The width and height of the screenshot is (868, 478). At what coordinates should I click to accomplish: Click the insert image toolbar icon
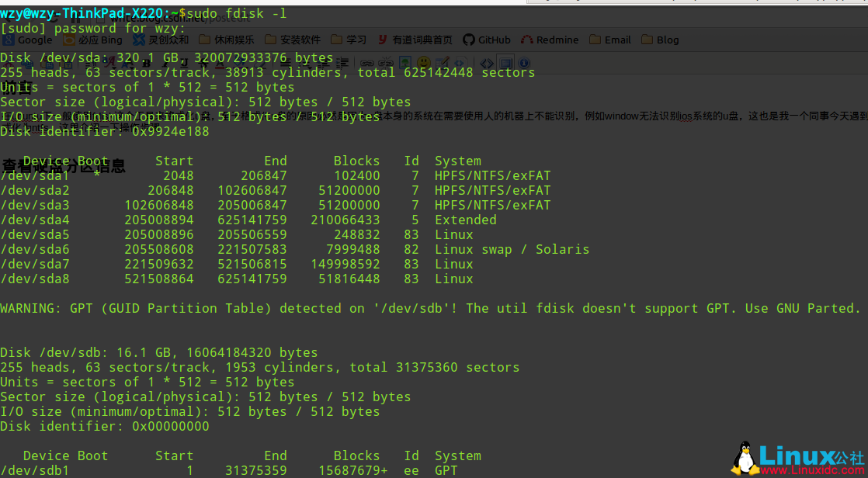point(405,63)
